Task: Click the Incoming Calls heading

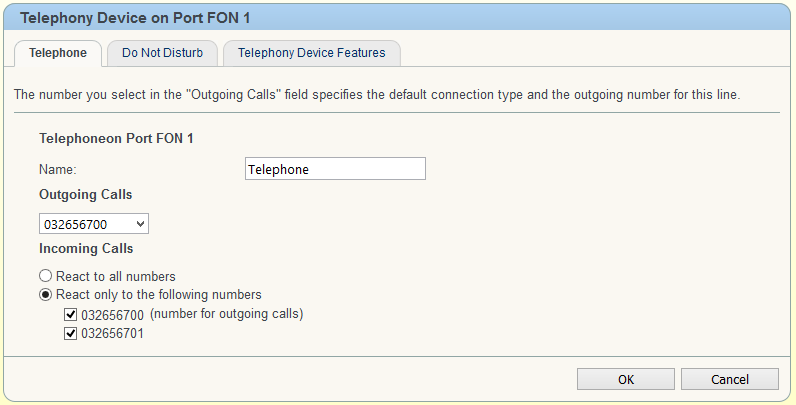Action: click(86, 248)
